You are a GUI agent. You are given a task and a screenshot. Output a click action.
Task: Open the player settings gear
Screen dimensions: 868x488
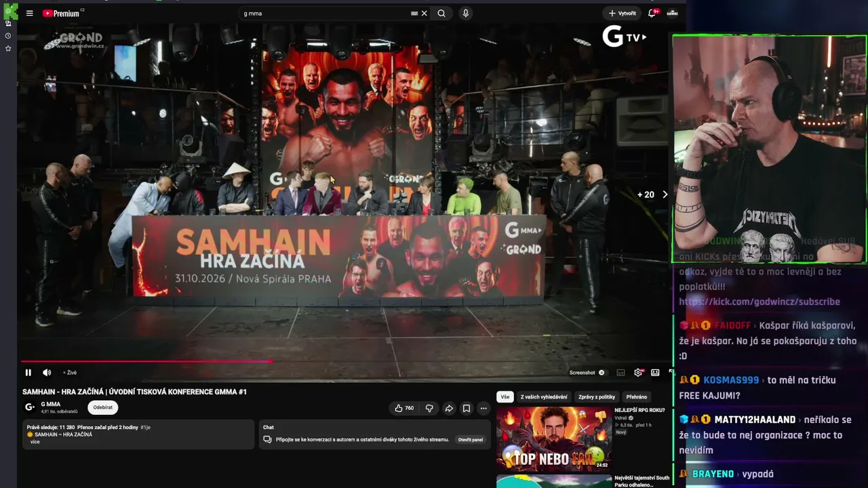(638, 373)
